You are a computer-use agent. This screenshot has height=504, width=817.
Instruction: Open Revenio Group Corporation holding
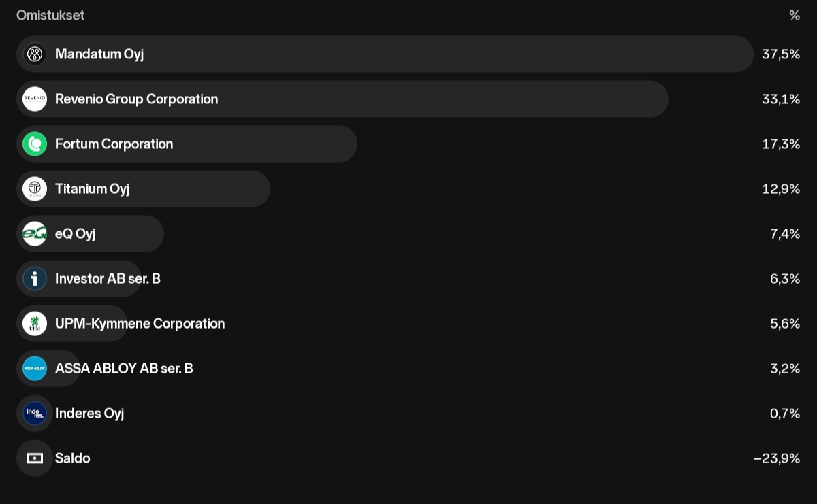pos(136,99)
